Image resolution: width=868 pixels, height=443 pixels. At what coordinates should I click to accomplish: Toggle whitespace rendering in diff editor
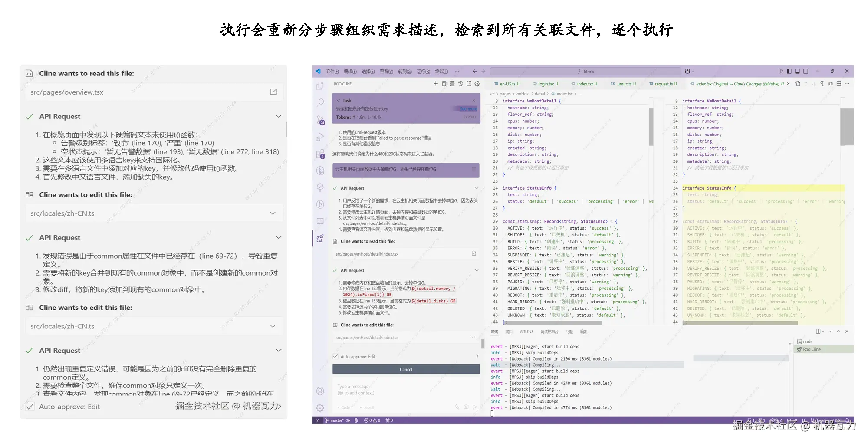tap(822, 84)
